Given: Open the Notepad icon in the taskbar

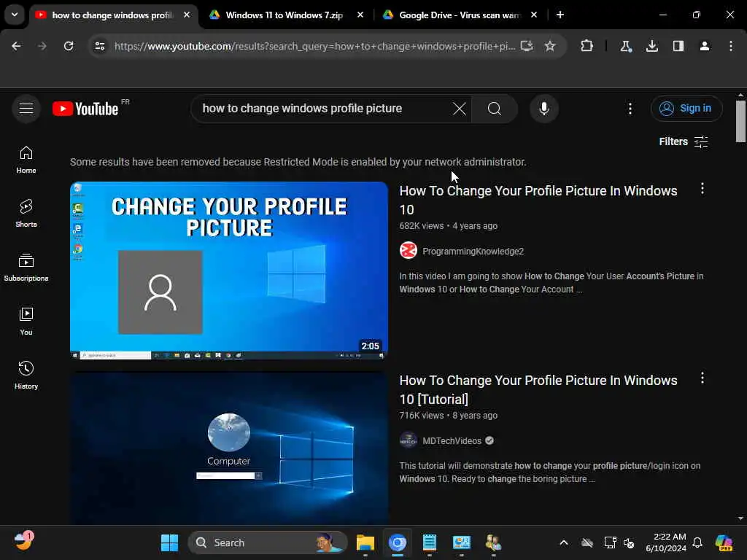Looking at the screenshot, I should pyautogui.click(x=429, y=542).
